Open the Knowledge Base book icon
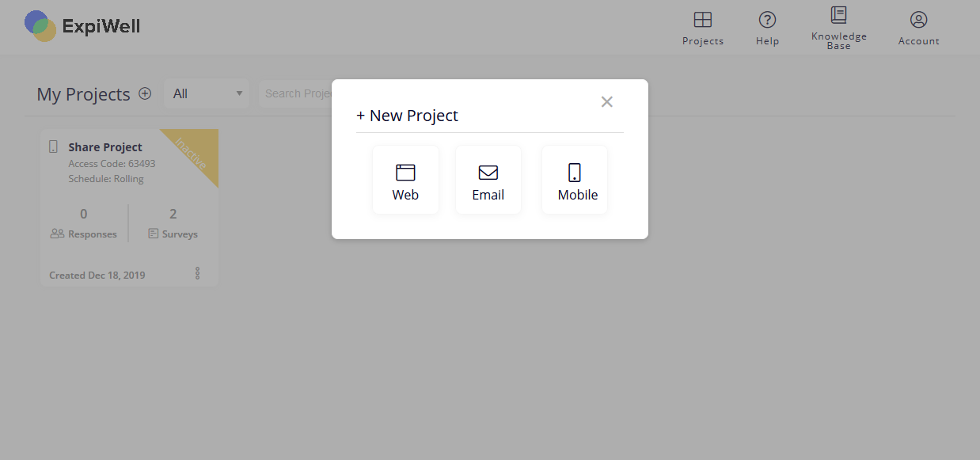Screen dimensions: 980x460 [x=838, y=15]
